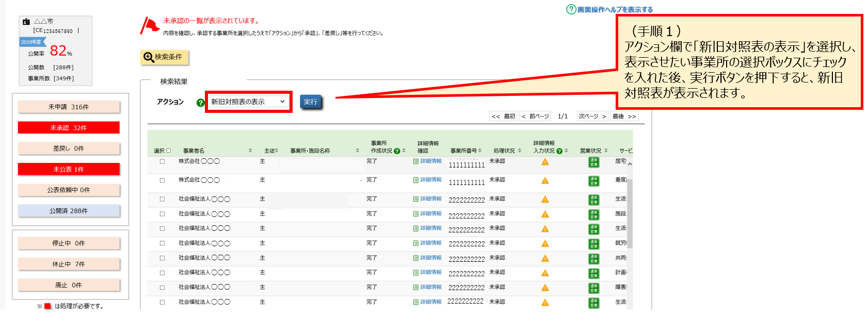
Task: Click warning icon in 居宅 service row
Action: pos(545,162)
